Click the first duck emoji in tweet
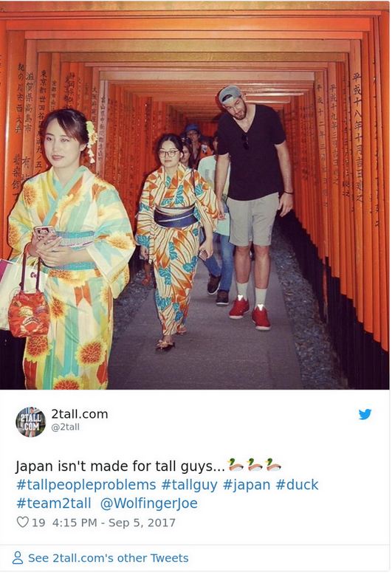 pyautogui.click(x=235, y=465)
